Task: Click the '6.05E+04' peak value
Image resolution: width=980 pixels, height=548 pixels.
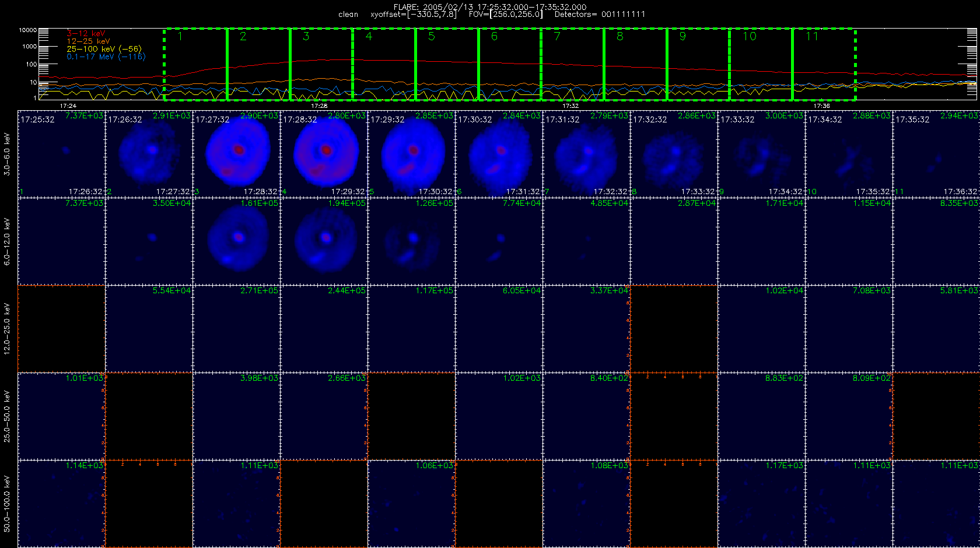Action: pos(521,291)
